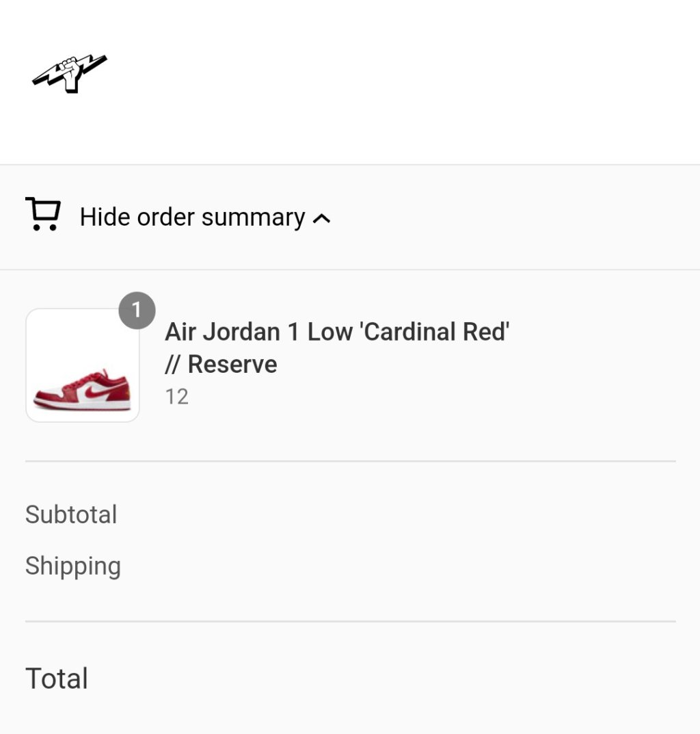
Task: Click the size 12 variant text
Action: pos(176,397)
